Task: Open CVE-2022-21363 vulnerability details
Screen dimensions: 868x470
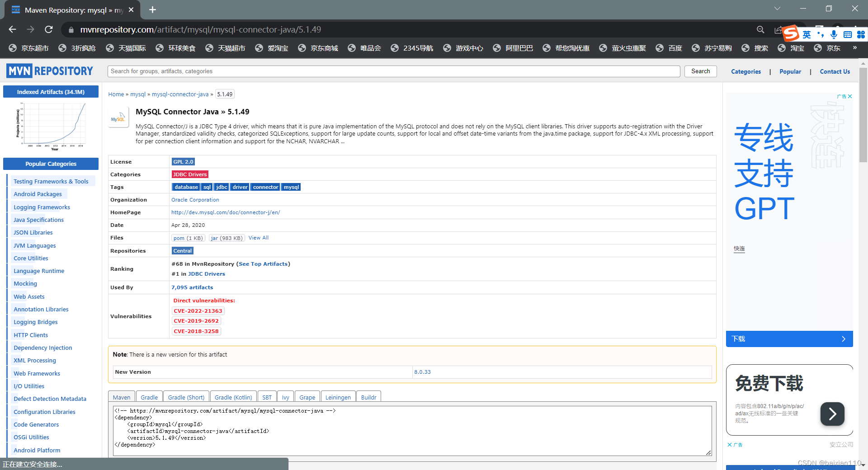Action: point(198,311)
